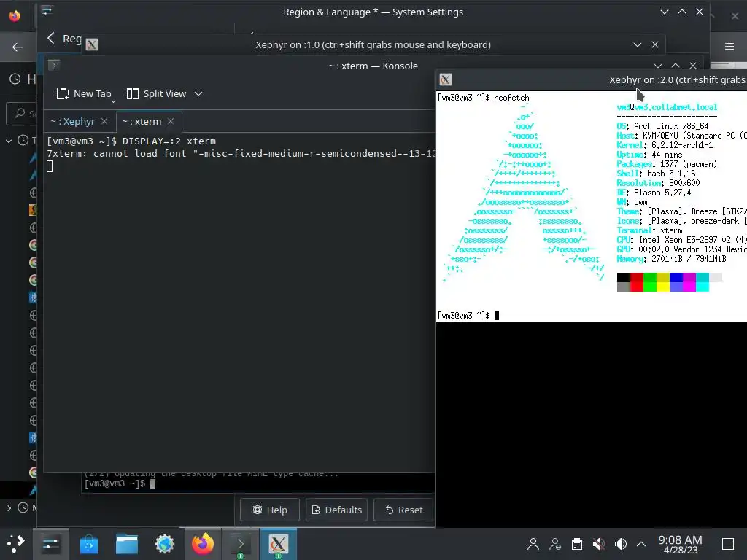Screen dimensions: 747x560
Task: Click Help in System Settings
Action: pos(270,510)
